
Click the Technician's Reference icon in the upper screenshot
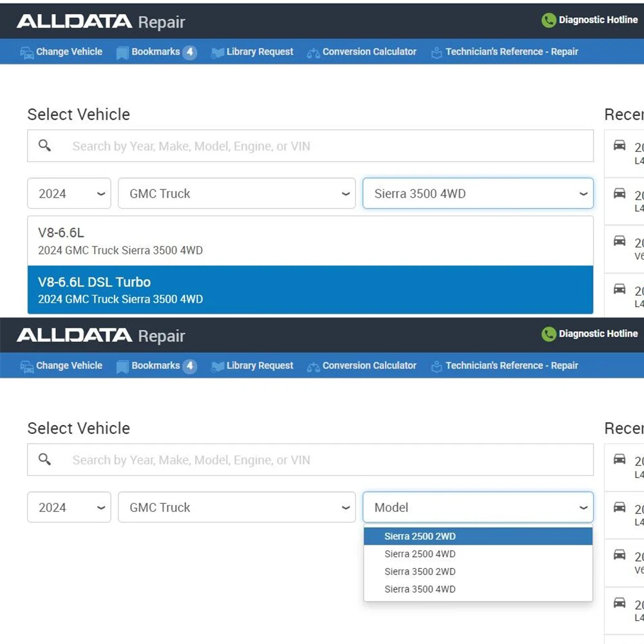pyautogui.click(x=436, y=53)
